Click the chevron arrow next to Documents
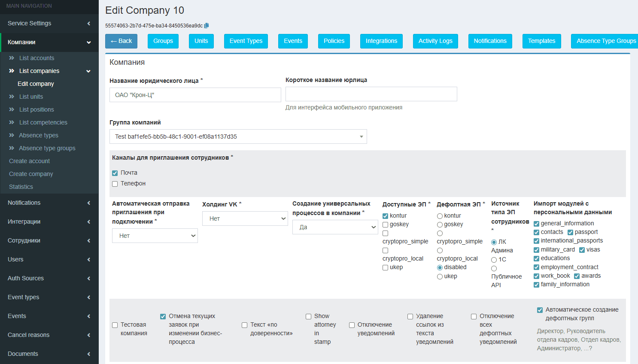Screen dimensions: 638x364 pyautogui.click(x=88, y=354)
